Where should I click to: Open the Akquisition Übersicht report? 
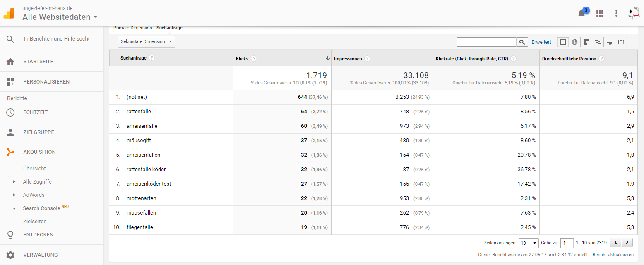[x=34, y=169]
